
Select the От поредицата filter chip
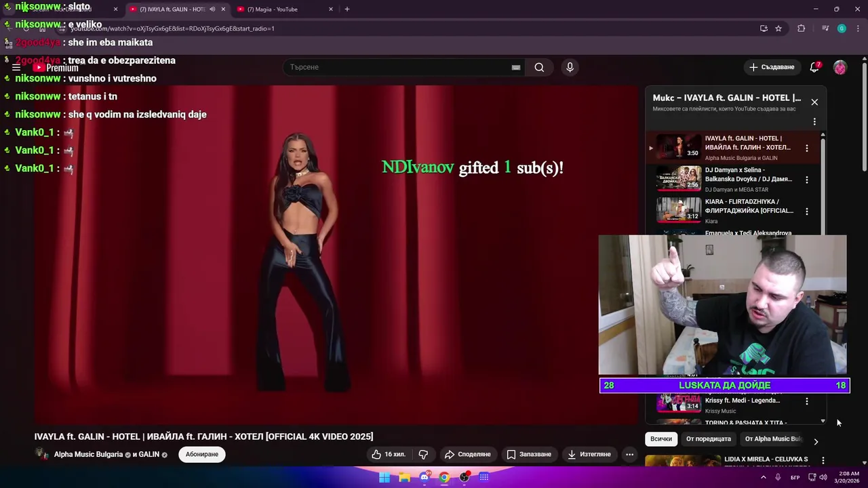pos(709,439)
